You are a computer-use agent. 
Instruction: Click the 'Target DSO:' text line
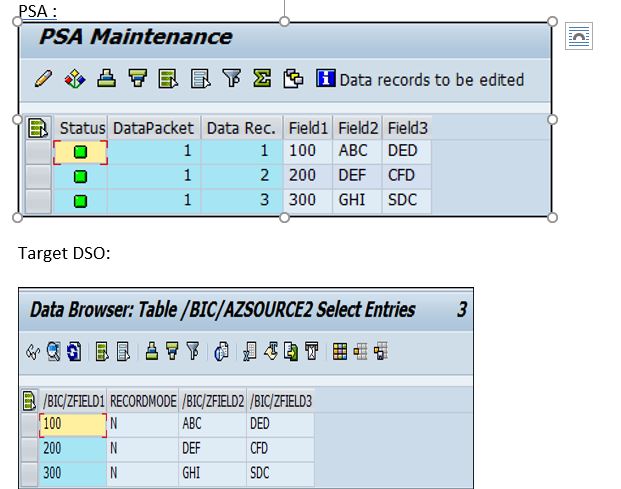tap(64, 253)
